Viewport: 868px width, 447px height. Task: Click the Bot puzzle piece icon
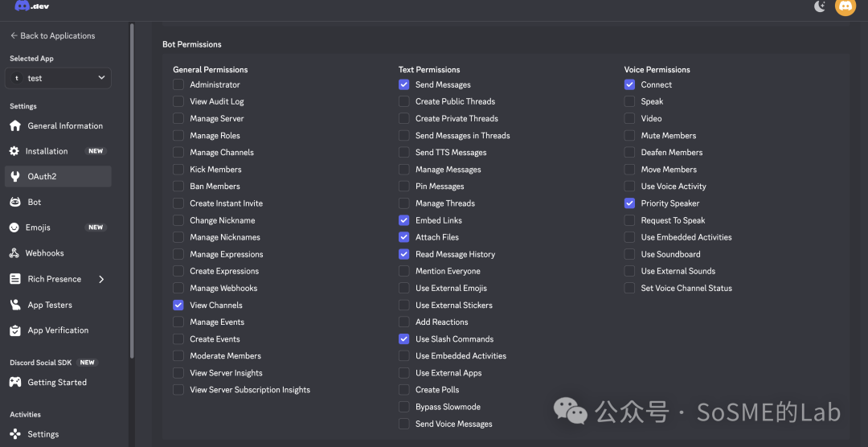pyautogui.click(x=14, y=202)
